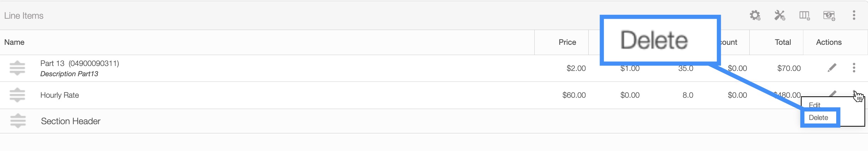868x151 pixels.
Task: Click the add payment dollar icon
Action: (829, 16)
